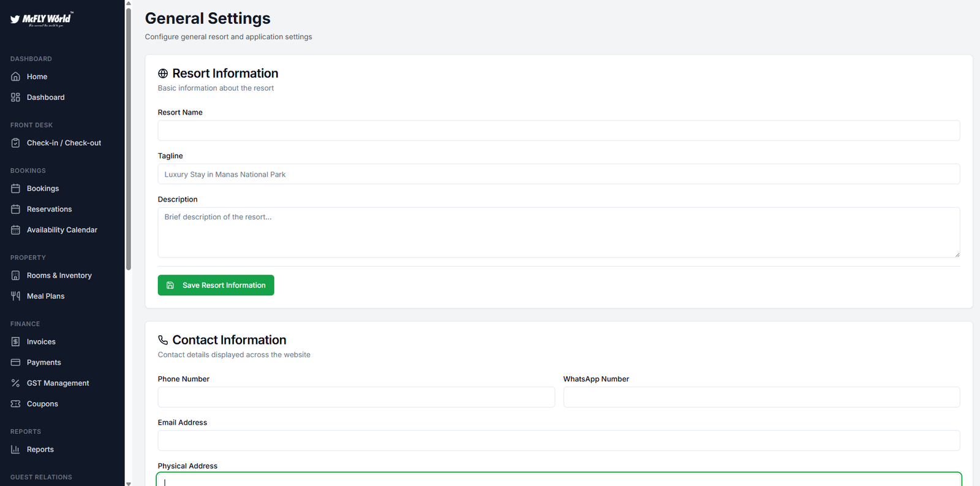This screenshot has height=486, width=980.
Task: Click the Coupons ticket icon
Action: 15,404
